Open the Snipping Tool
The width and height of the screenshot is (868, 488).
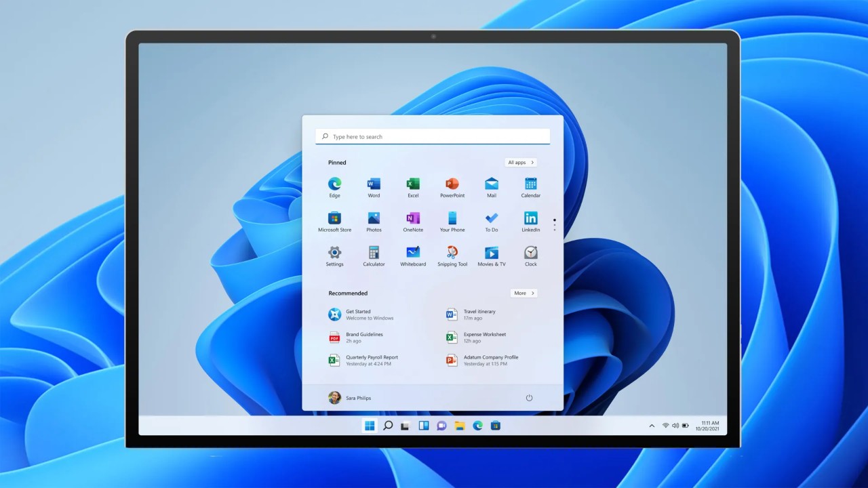pyautogui.click(x=452, y=253)
